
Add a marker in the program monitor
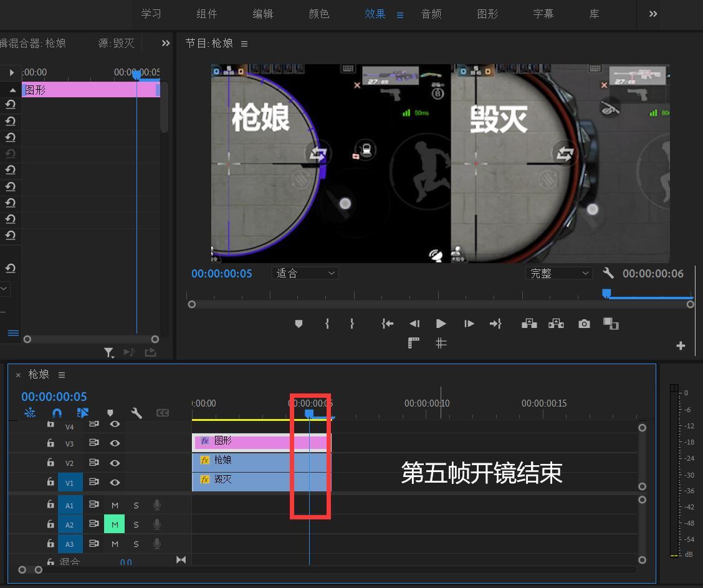click(x=299, y=324)
